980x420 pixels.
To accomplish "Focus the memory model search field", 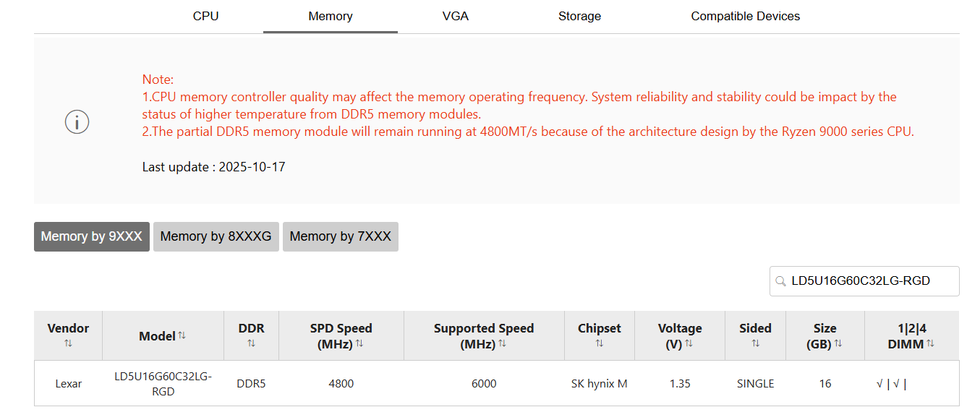I will (x=864, y=281).
